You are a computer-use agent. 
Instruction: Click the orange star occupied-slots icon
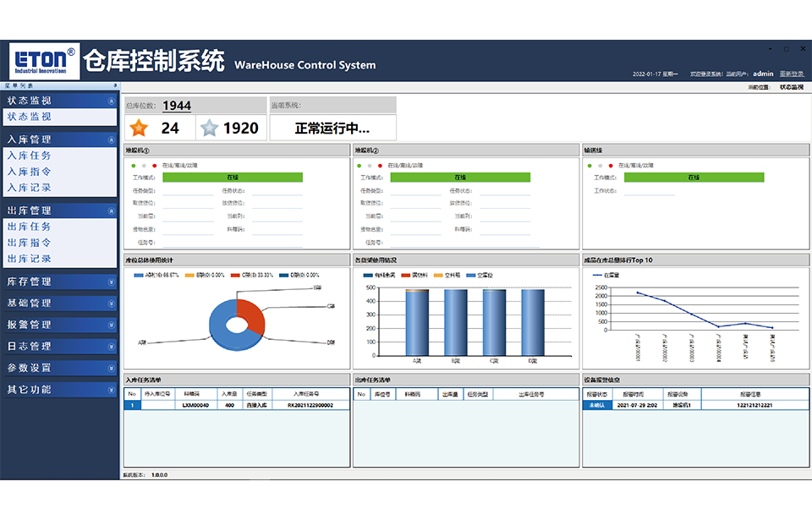[139, 129]
